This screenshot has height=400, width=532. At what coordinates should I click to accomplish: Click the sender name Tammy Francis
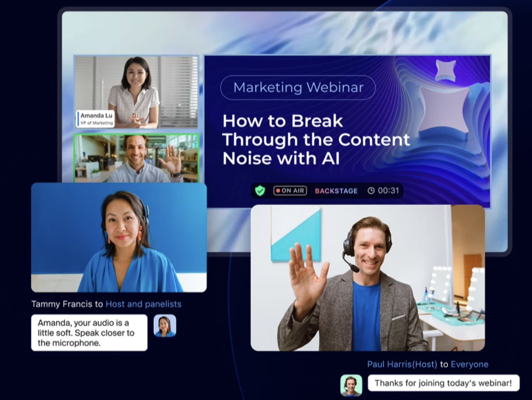pos(62,304)
